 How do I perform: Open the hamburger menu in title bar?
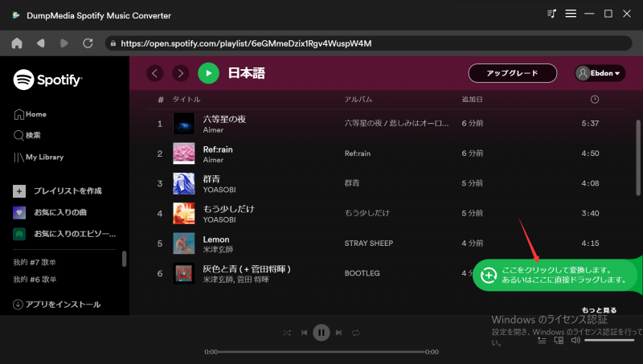pos(571,14)
